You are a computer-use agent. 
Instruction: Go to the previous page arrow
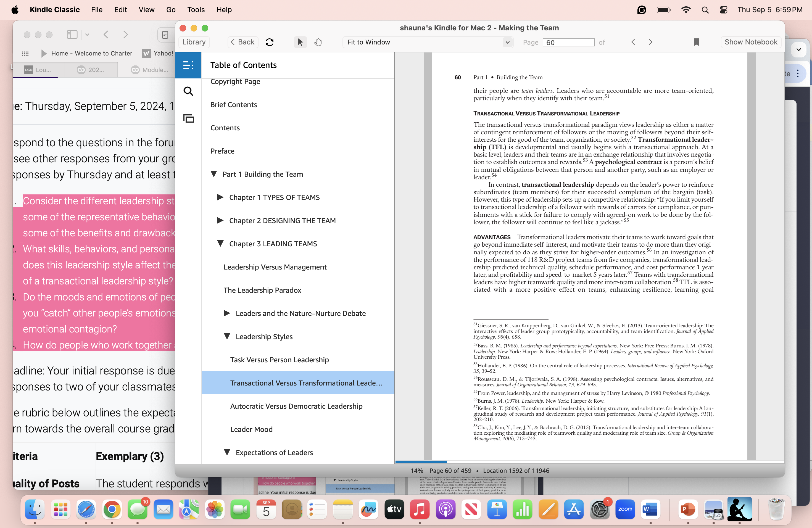(633, 42)
